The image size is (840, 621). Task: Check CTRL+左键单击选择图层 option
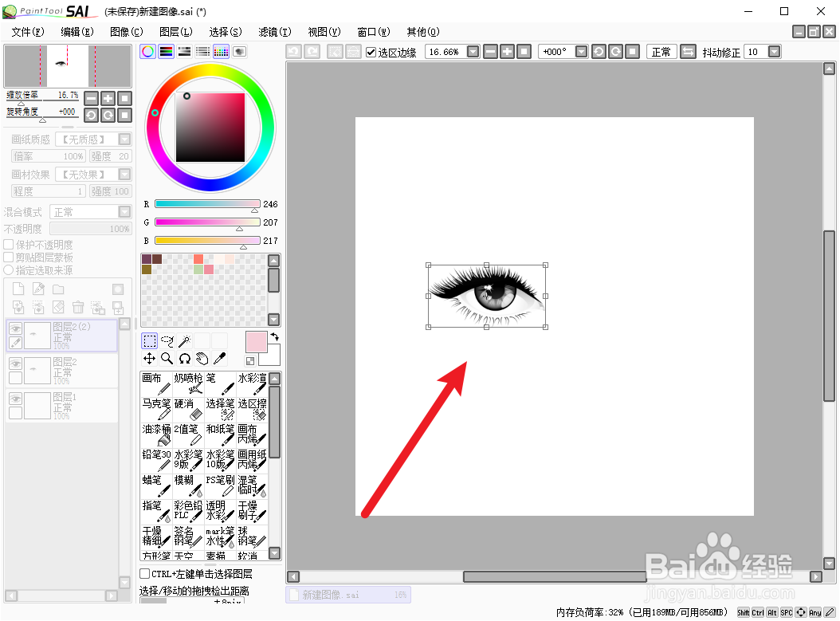[144, 574]
